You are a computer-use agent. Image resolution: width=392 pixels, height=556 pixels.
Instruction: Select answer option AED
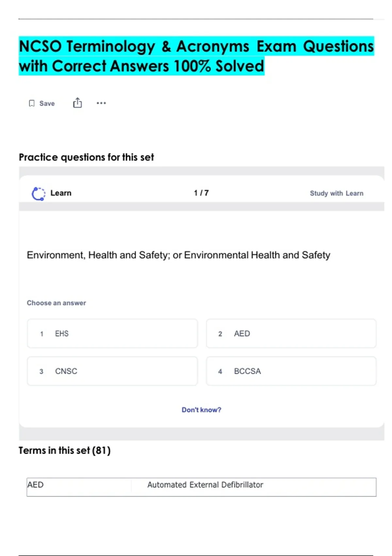point(291,334)
